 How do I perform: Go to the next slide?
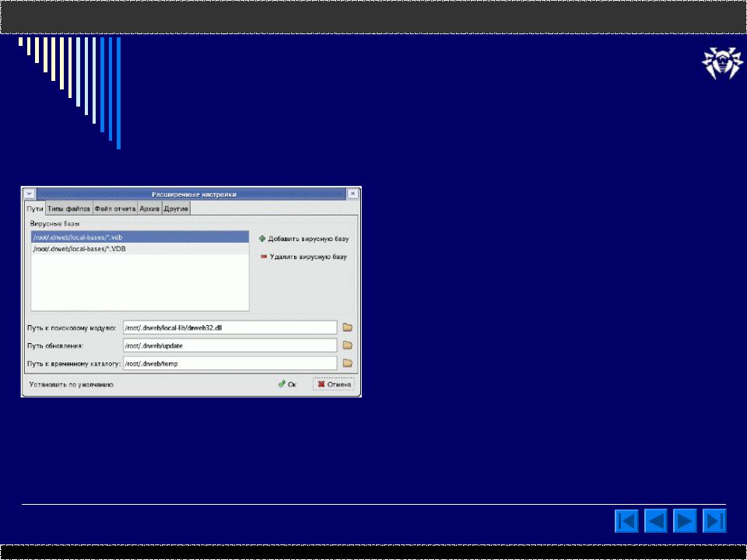pos(685,520)
